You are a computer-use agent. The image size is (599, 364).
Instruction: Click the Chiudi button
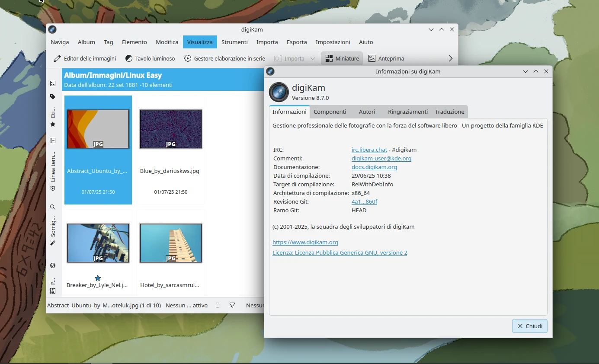529,326
